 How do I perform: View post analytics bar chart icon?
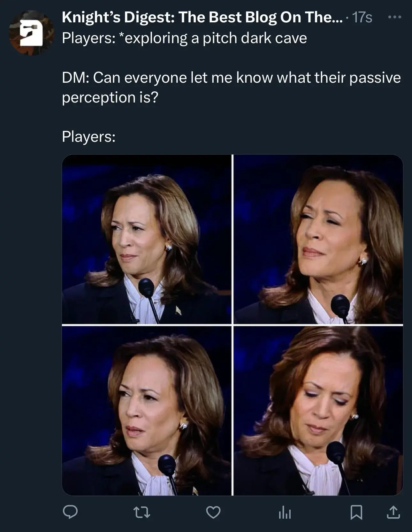(285, 512)
